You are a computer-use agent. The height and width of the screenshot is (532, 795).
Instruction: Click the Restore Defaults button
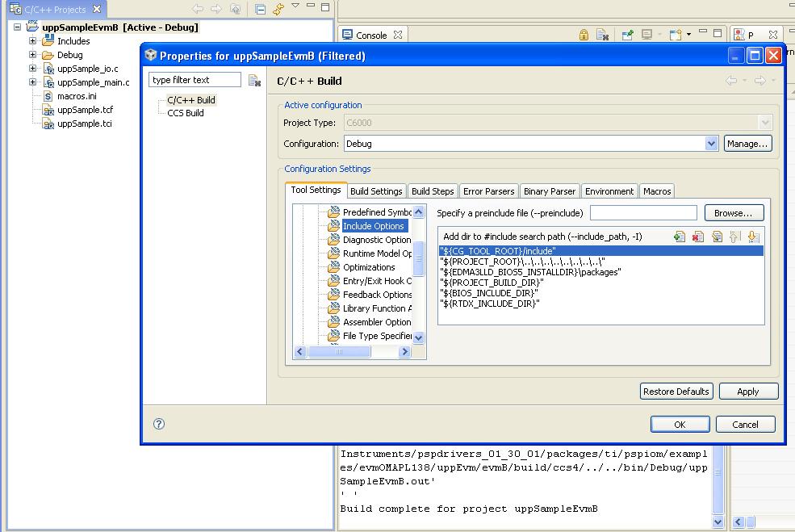676,392
